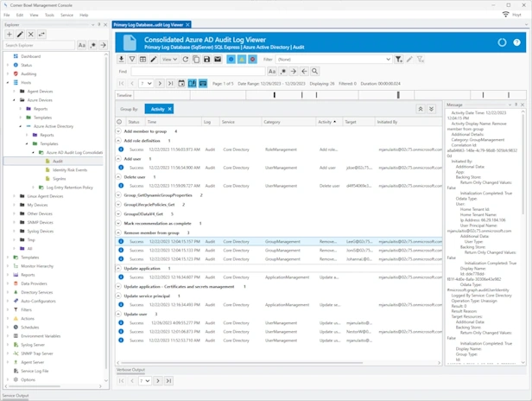Toggle error severity filter button
The width and height of the screenshot is (532, 401).
pyautogui.click(x=253, y=59)
